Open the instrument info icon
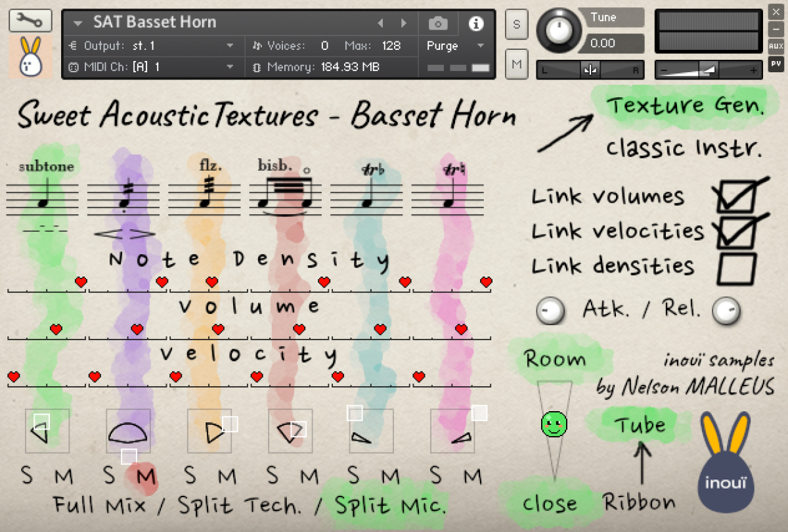This screenshot has width=788, height=532. [475, 24]
